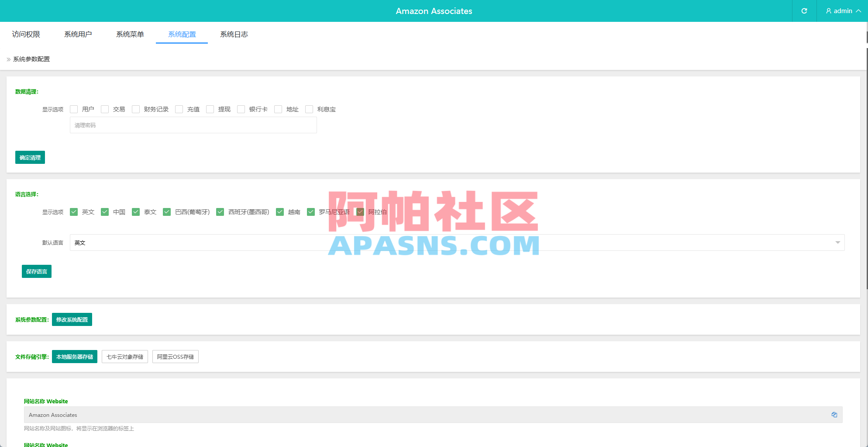Click the 修改系统配置 button
Screen dimensions: 868x447
(72, 319)
